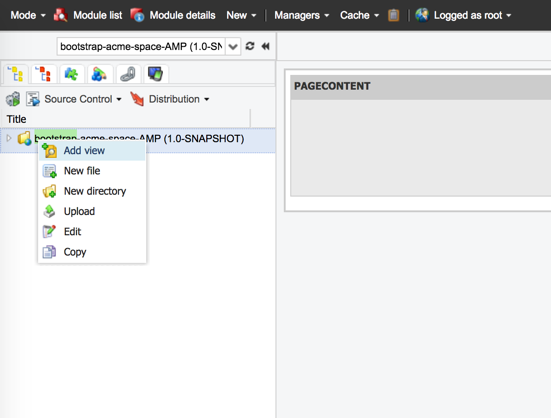Click the New file document icon
This screenshot has width=551, height=418.
(50, 171)
